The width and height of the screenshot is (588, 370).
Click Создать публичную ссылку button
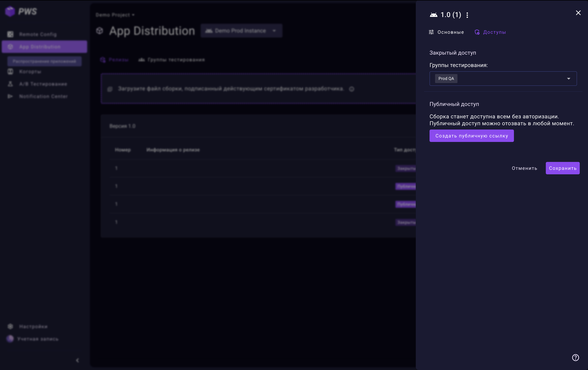click(471, 136)
